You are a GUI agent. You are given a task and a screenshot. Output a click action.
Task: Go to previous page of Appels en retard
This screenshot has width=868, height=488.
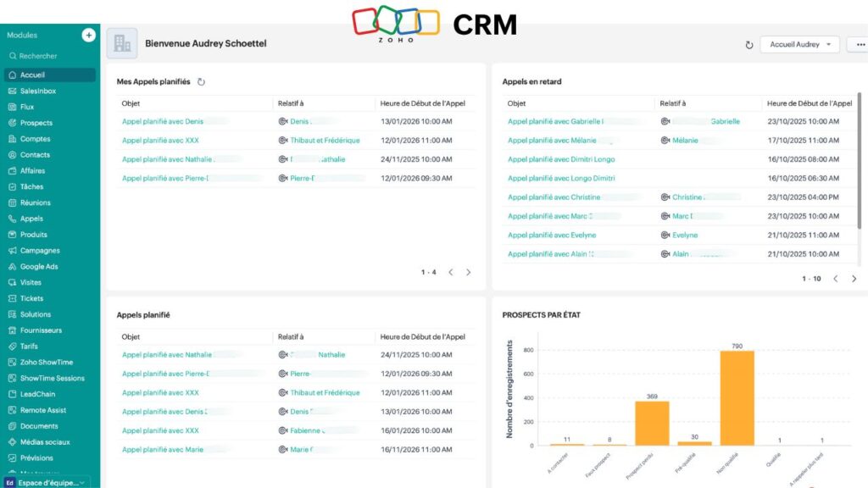coord(835,279)
